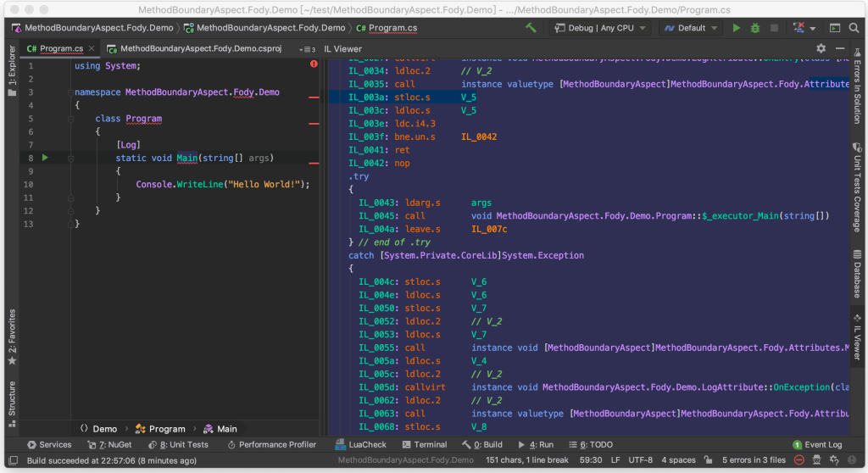Toggle tool window bars icon in status bar
This screenshot has height=473, width=868.
pos(14,460)
